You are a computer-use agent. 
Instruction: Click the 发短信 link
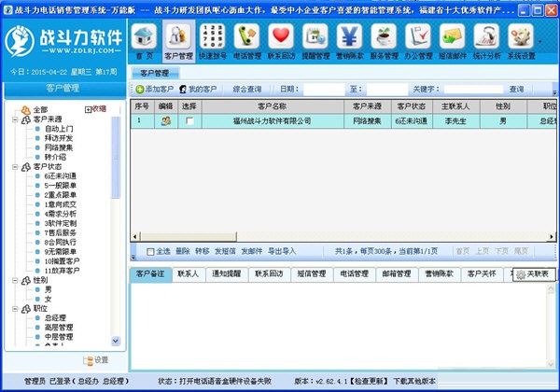[225, 251]
